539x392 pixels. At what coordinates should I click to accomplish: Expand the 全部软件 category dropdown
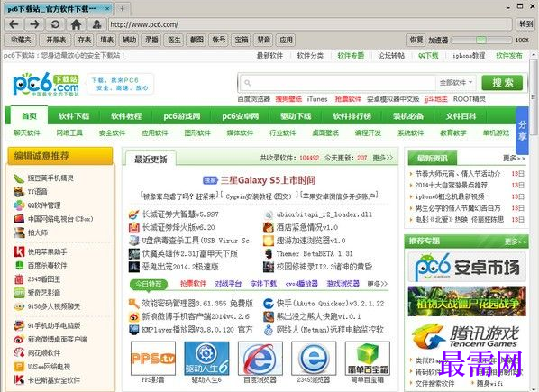pos(456,83)
